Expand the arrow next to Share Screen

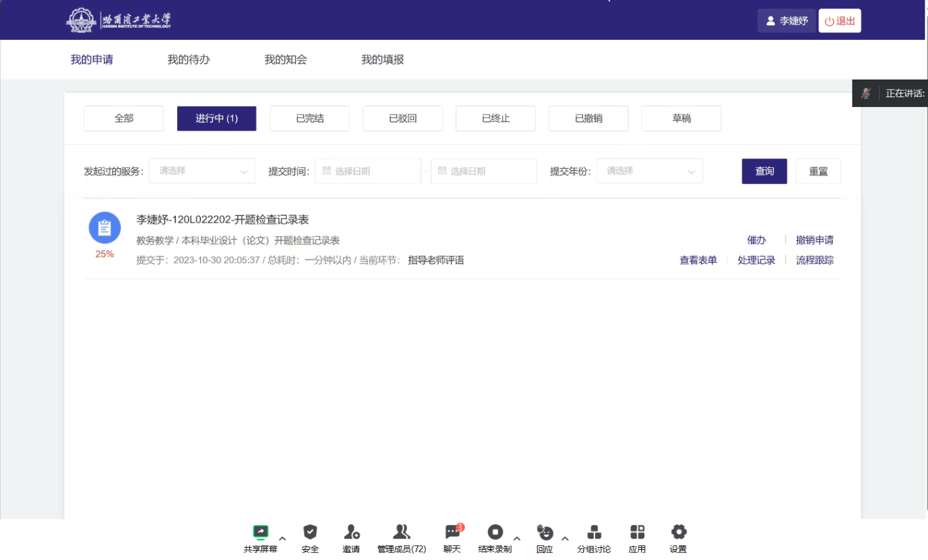click(282, 539)
